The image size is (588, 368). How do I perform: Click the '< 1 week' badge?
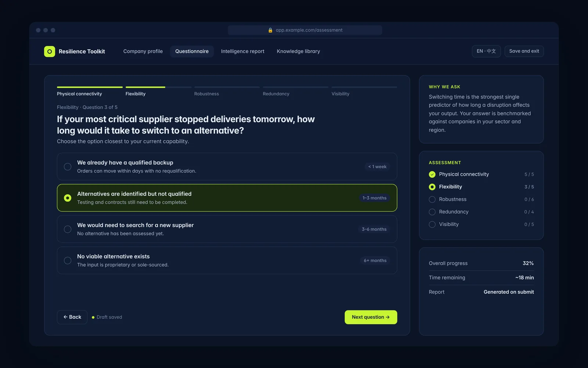pos(377,167)
